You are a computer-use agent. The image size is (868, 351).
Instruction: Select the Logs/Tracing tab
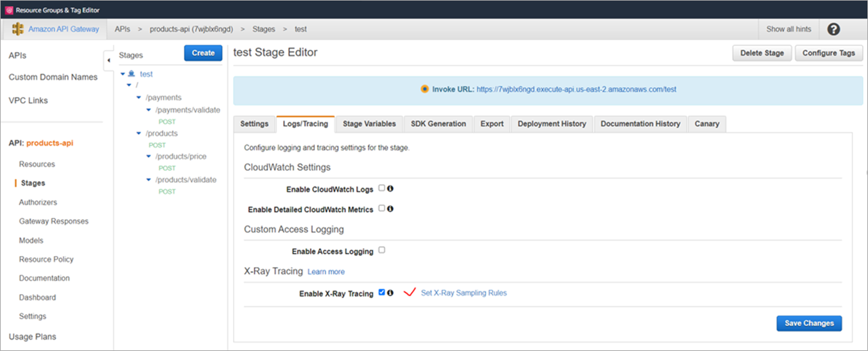305,124
